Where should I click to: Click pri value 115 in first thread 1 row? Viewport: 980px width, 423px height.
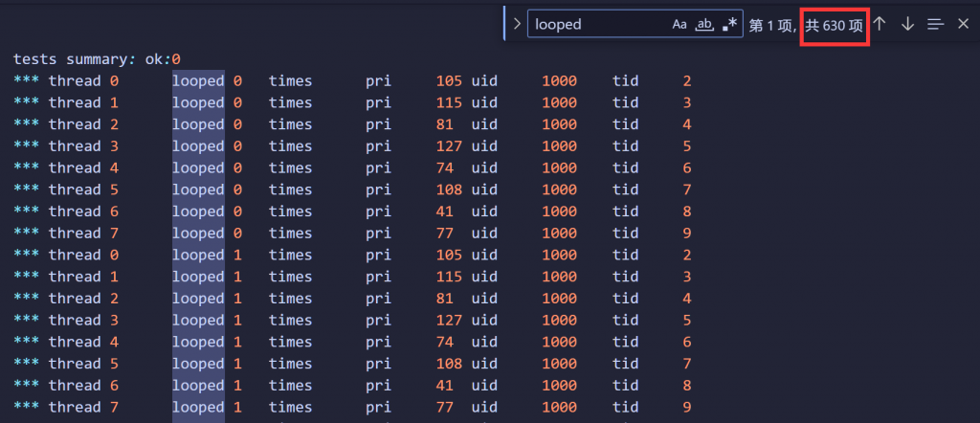(x=449, y=102)
